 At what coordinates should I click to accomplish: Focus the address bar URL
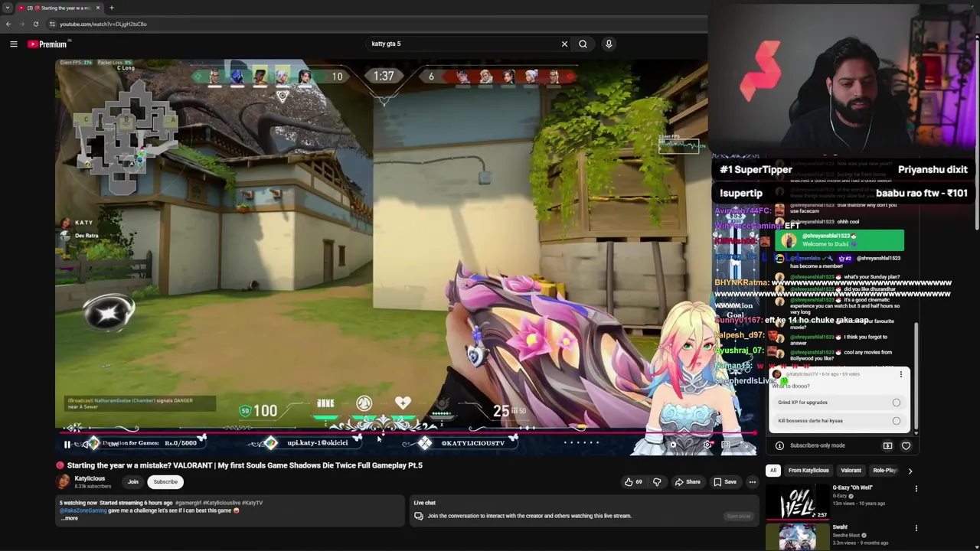pos(103,24)
